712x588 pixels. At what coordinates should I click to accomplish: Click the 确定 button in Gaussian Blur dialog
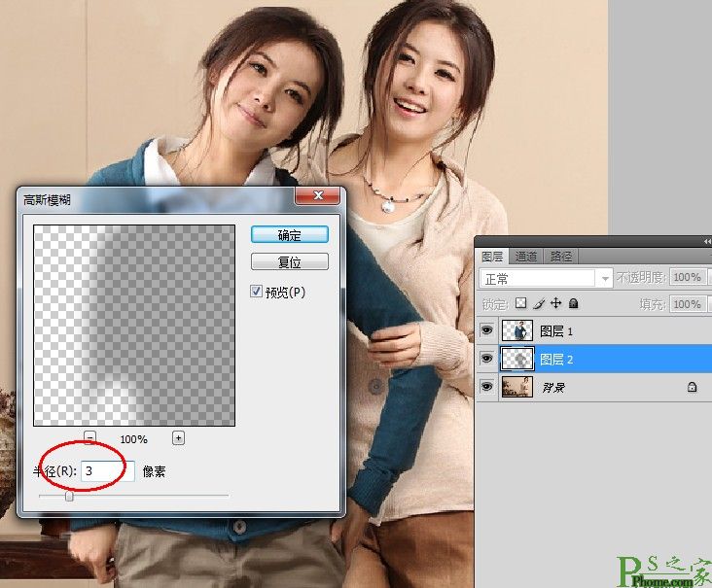click(x=289, y=234)
